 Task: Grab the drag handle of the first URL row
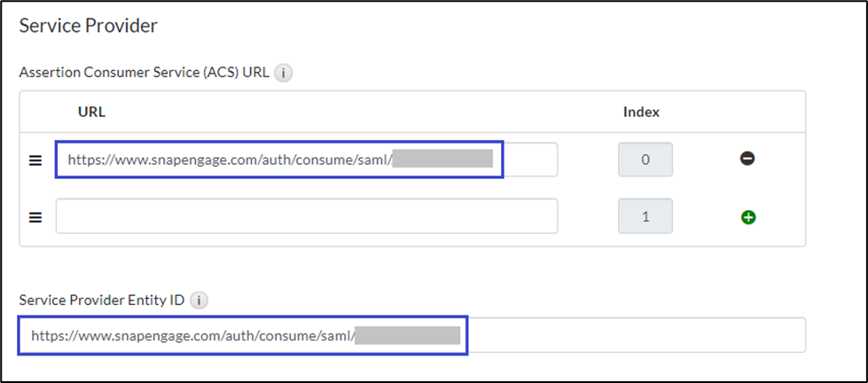pos(36,160)
